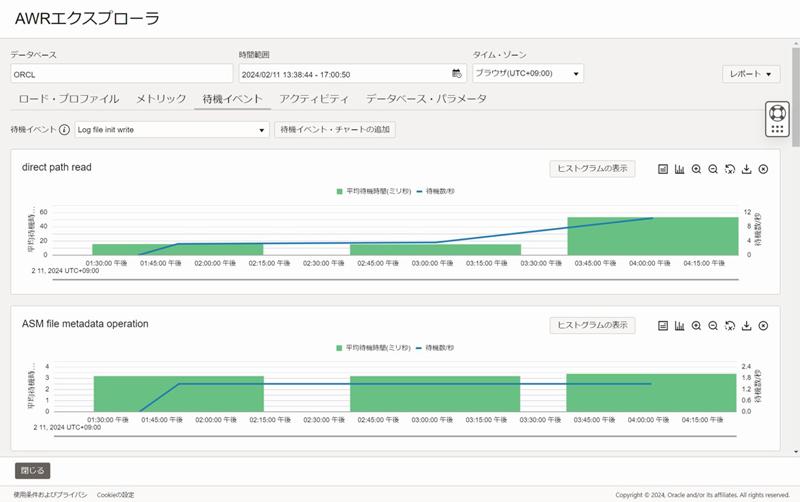
Task: Reset zoom on ASM file metadata operation chart
Action: pos(730,325)
